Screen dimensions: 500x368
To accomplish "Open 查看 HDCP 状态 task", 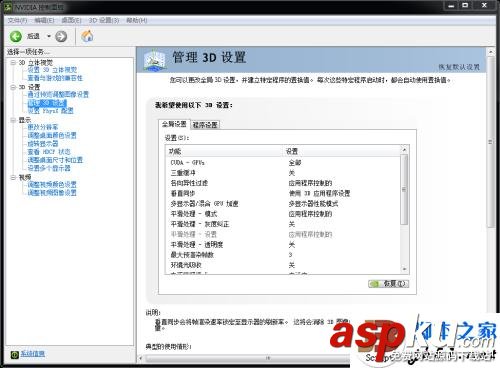I will pyautogui.click(x=49, y=152).
